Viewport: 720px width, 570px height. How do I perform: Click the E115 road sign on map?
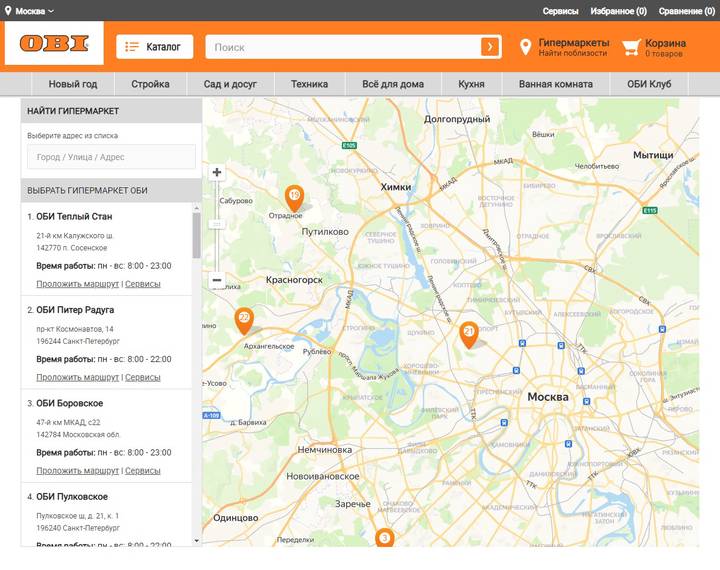coord(650,210)
